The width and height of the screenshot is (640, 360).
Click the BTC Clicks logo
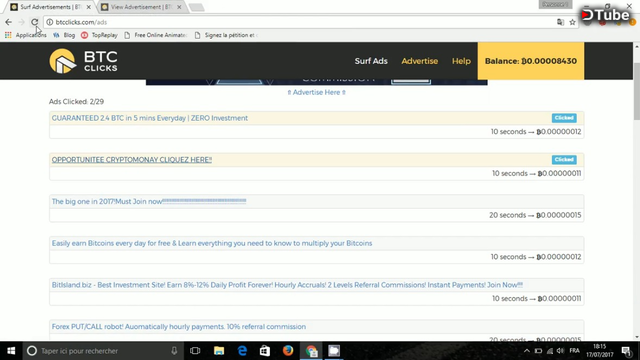(x=83, y=61)
